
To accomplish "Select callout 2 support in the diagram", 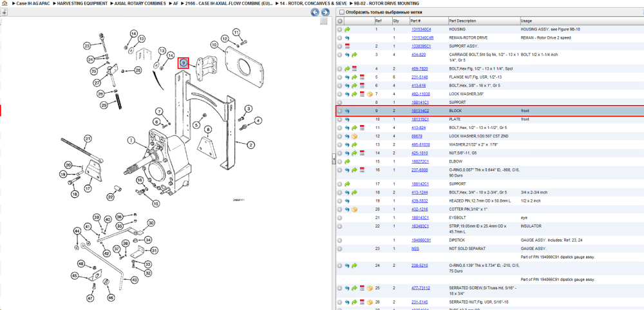I will pos(250,144).
